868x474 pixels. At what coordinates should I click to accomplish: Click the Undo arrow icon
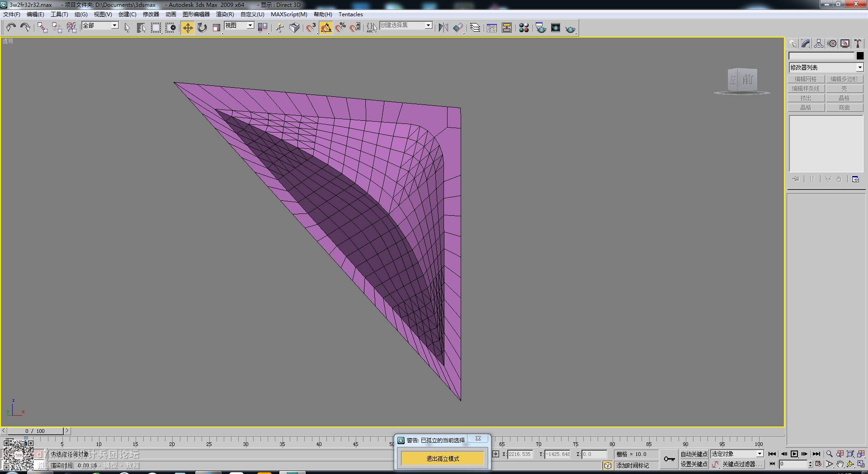[11, 28]
